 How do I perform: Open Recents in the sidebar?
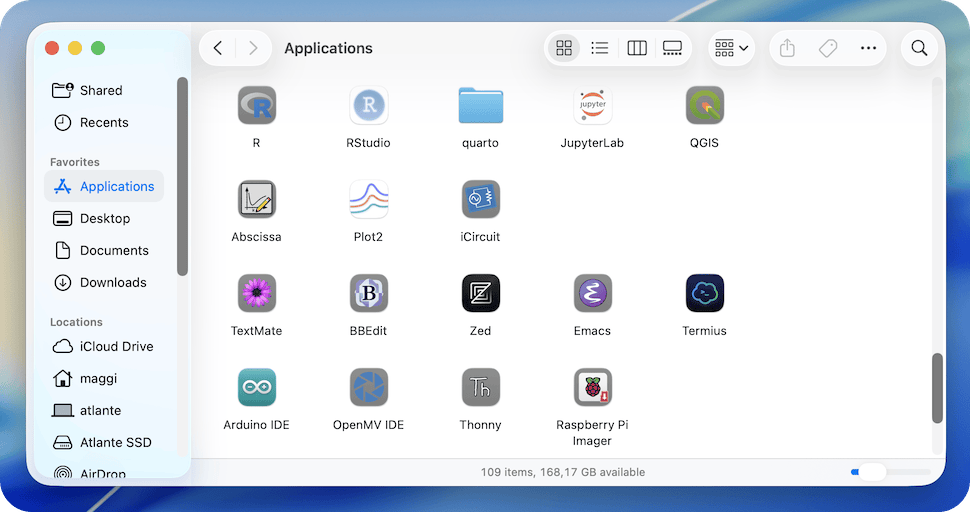pyautogui.click(x=104, y=122)
